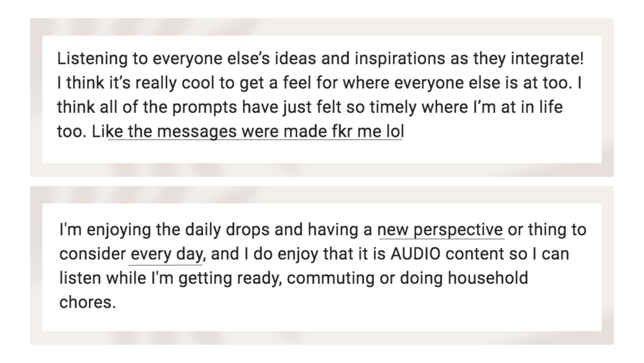The width and height of the screenshot is (644, 363).
Task: Click the word 'chores.' at the end
Action: tap(88, 302)
